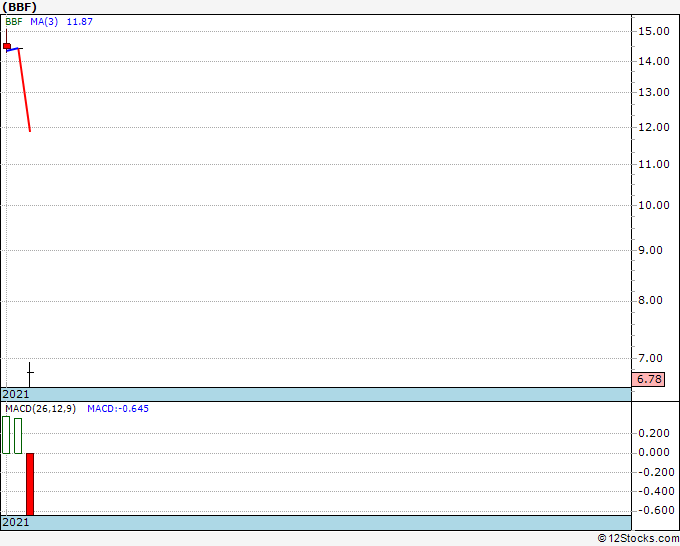Click the MACD:-0.645 value label
680x546 pixels.
(118, 409)
